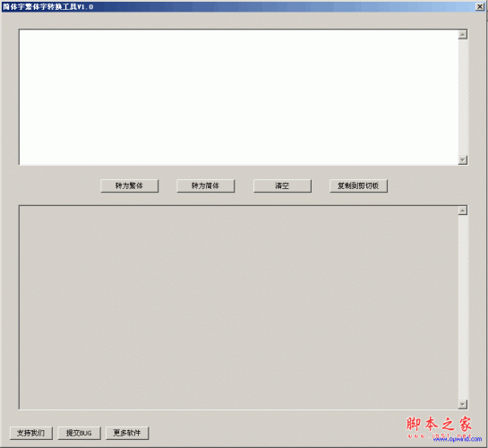Open the 支持我们 button

tap(31, 433)
